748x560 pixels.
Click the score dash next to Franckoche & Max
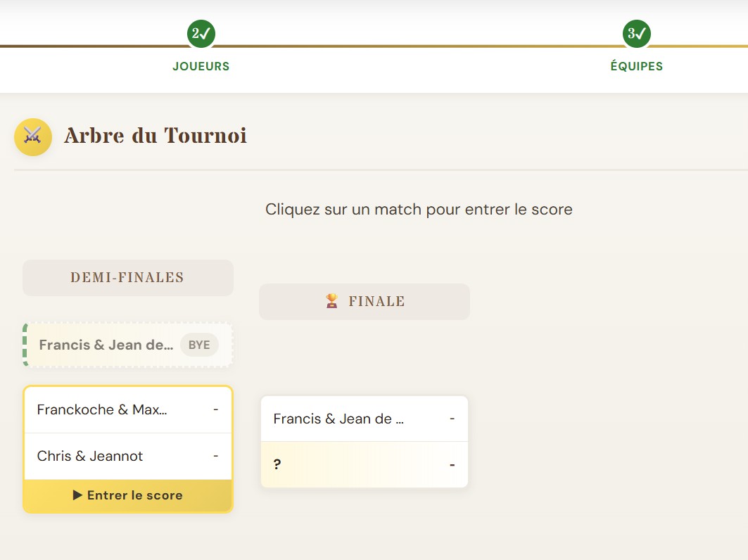215,409
